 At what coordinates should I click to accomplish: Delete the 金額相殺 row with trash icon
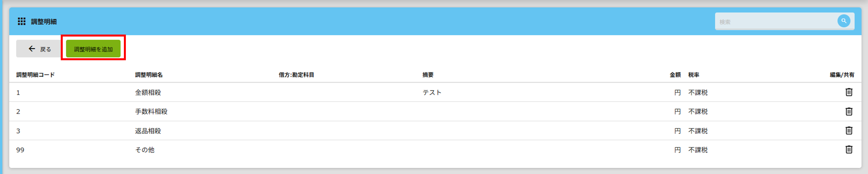click(848, 92)
